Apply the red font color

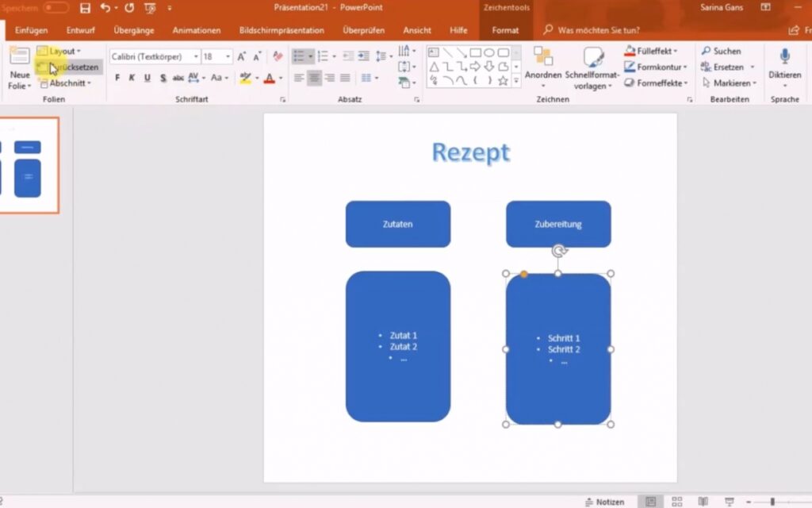point(270,78)
